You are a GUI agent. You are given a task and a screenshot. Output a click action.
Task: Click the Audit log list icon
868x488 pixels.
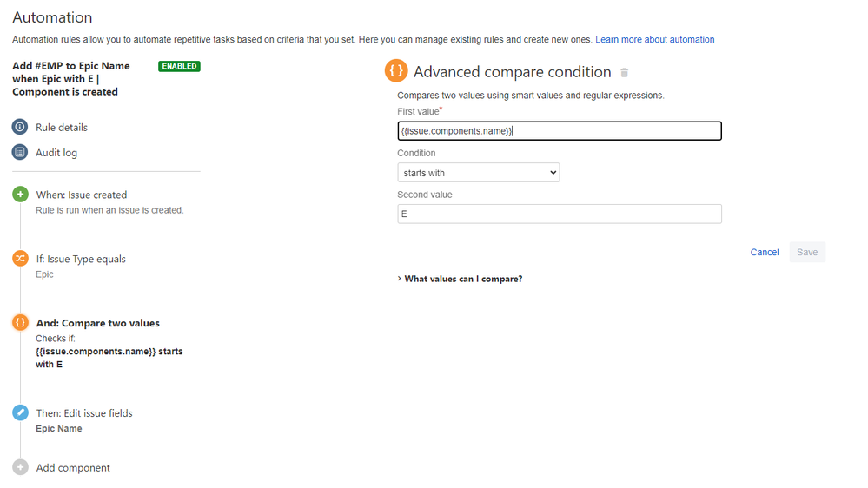pos(20,152)
